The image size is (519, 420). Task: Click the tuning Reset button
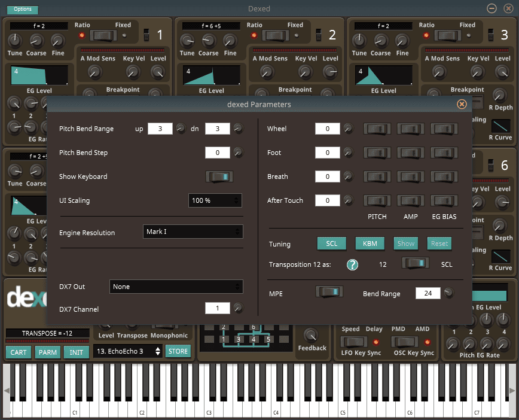click(439, 244)
